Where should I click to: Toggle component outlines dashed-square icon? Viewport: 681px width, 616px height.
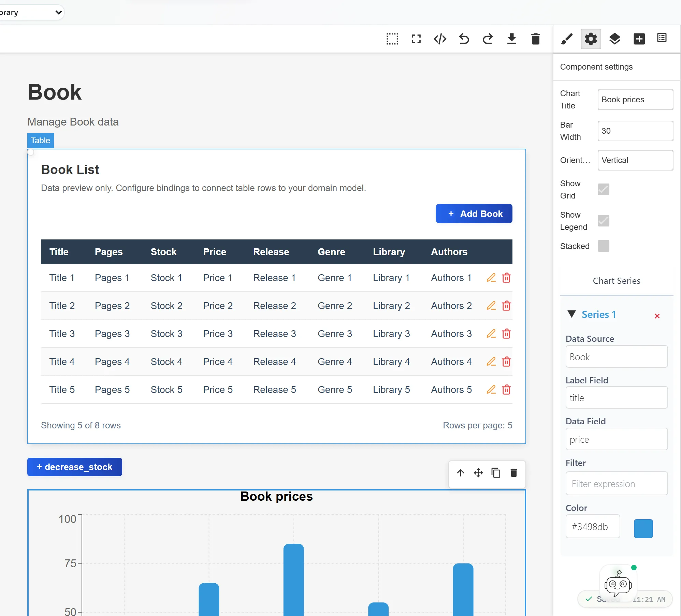(392, 39)
